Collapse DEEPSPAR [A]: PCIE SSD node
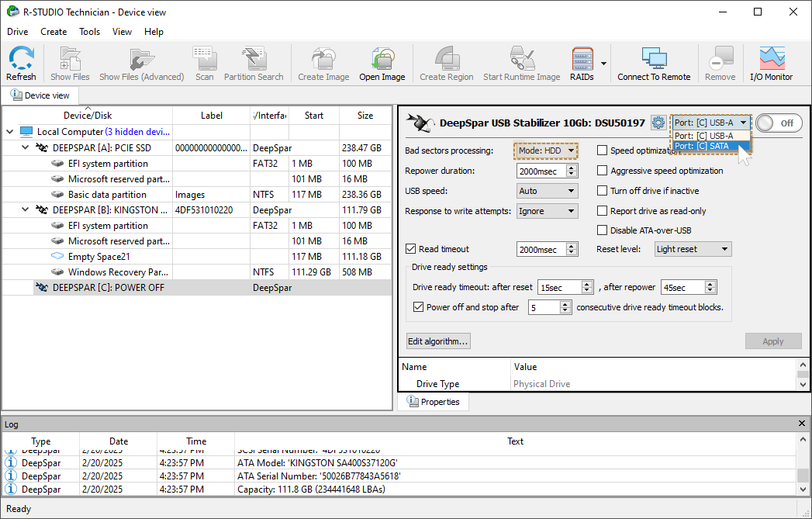The height and width of the screenshot is (519, 812). 26,147
